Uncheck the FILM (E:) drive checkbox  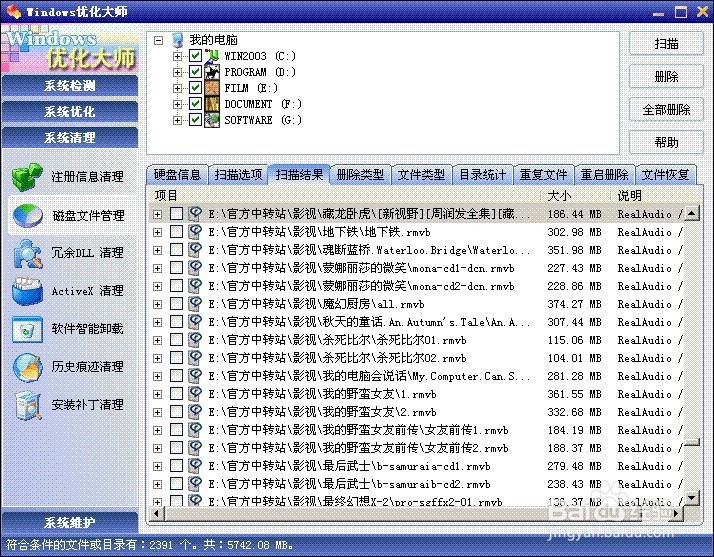coord(195,88)
